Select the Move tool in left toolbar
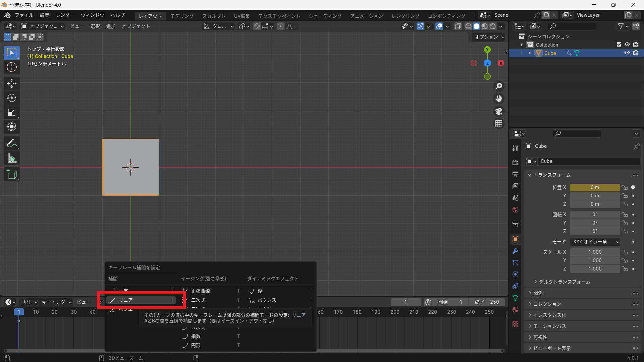 12,83
